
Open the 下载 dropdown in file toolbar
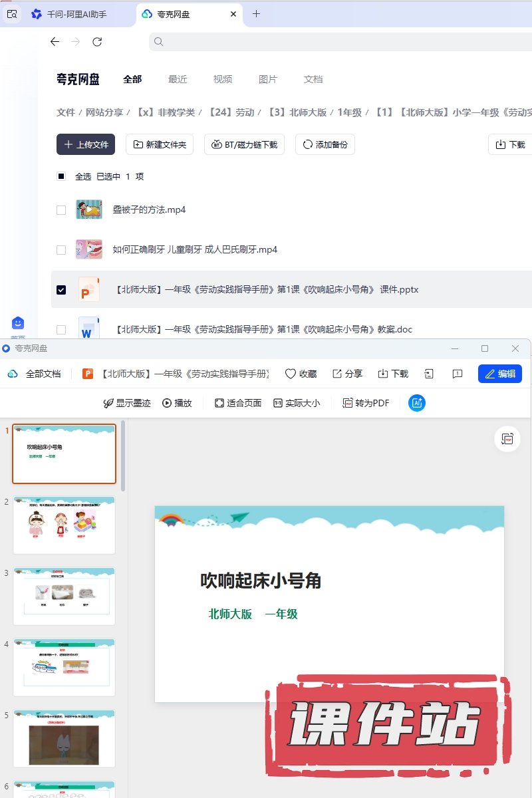click(509, 144)
